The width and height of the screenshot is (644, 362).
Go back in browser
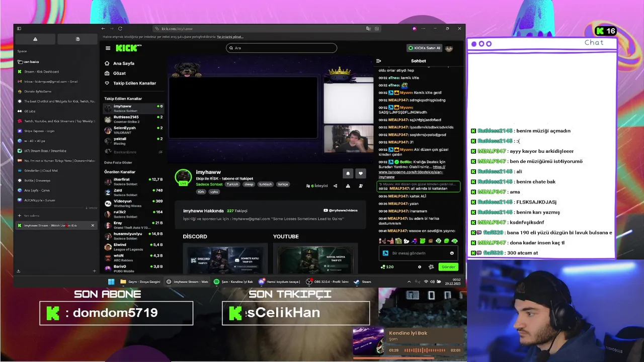click(x=103, y=29)
